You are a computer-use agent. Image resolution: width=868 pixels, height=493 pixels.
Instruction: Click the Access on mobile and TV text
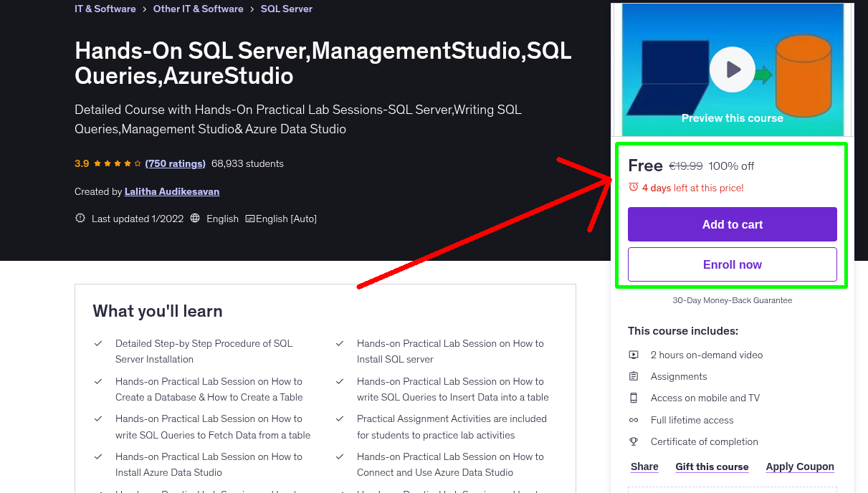pos(705,398)
